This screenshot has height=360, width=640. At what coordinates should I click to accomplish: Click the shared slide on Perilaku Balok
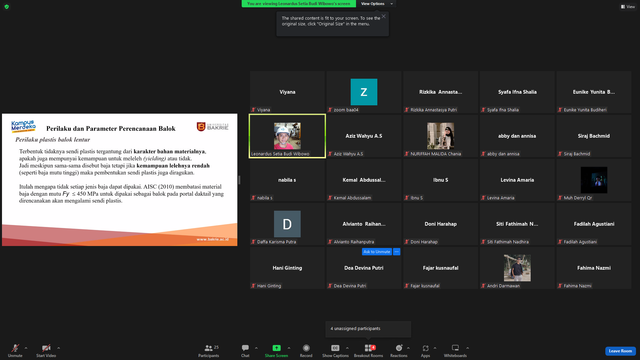pyautogui.click(x=120, y=180)
